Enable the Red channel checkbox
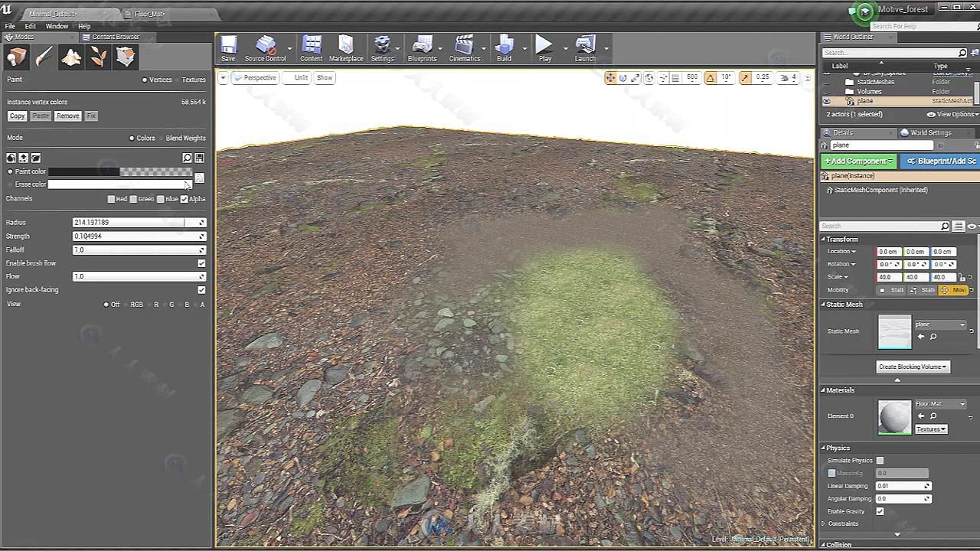Screen dimensions: 980x551 (111, 199)
